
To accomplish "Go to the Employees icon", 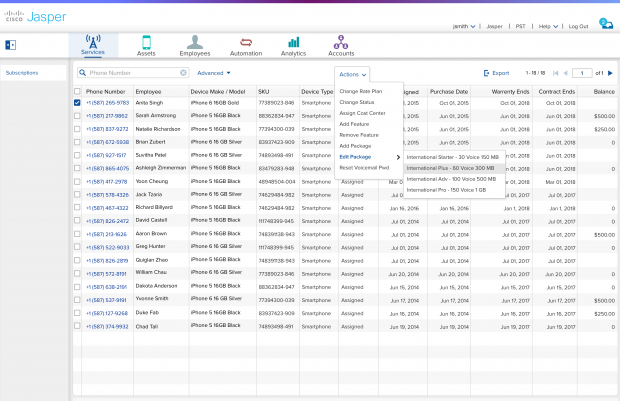I will click(195, 42).
